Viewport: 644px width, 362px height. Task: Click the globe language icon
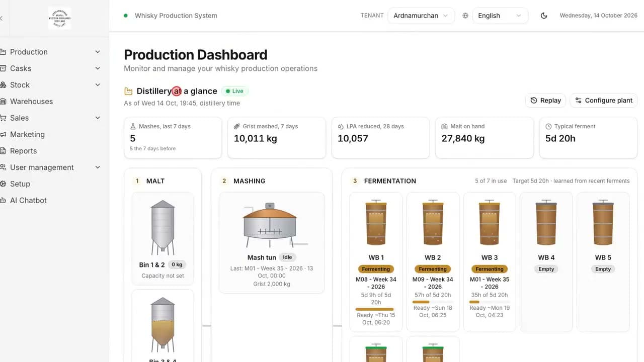[x=465, y=16]
